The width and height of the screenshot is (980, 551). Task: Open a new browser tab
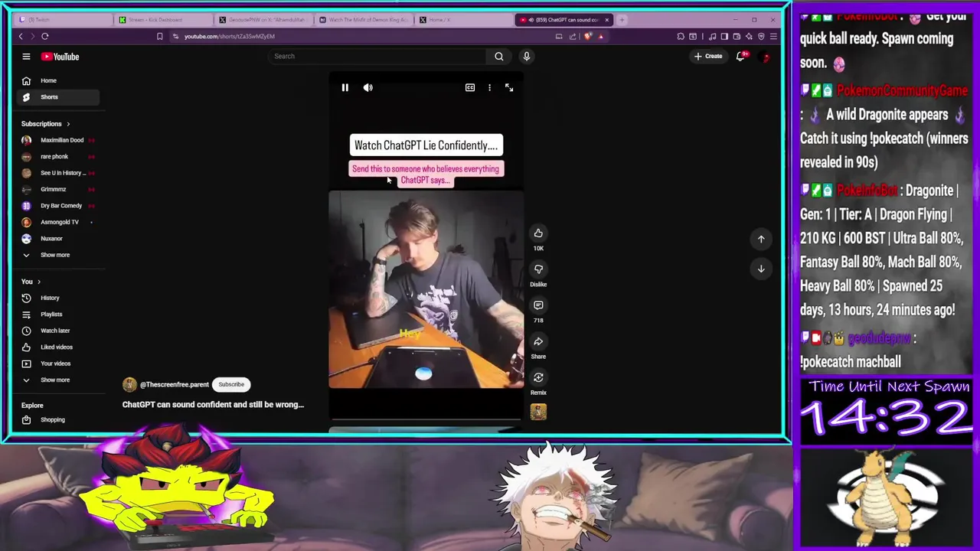[x=622, y=20]
